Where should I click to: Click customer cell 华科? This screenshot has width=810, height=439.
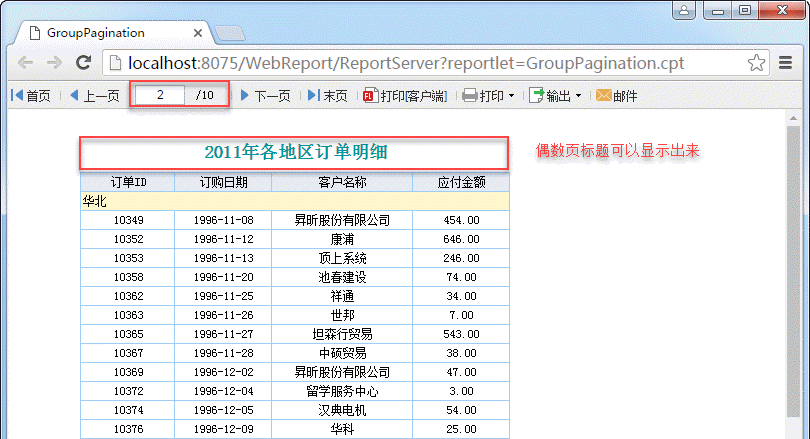click(342, 429)
